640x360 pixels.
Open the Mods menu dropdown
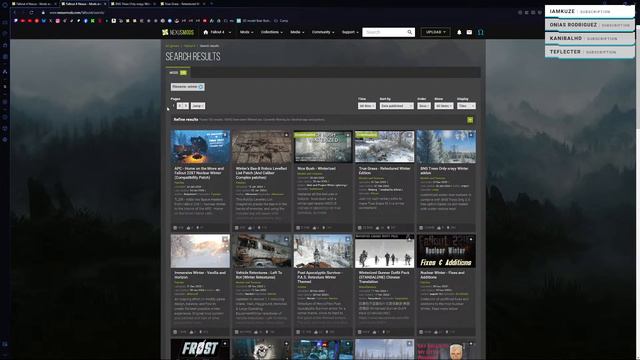(246, 32)
